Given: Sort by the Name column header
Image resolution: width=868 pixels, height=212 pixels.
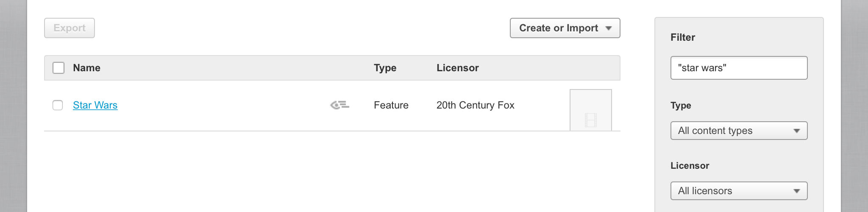Looking at the screenshot, I should (x=86, y=68).
